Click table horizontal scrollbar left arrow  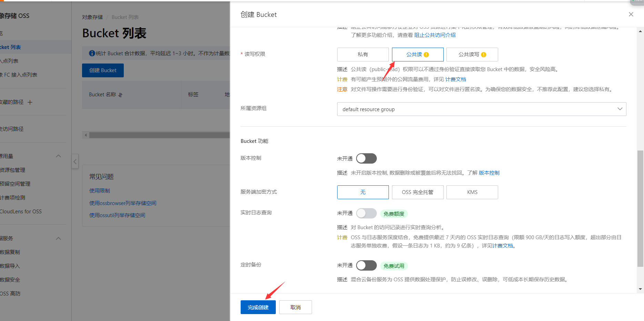[85, 135]
